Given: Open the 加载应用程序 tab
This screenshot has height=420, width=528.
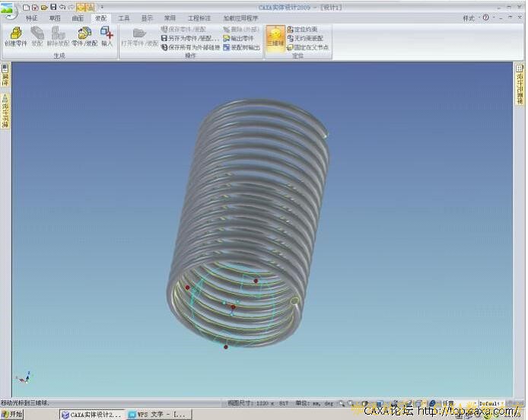Looking at the screenshot, I should [240, 17].
